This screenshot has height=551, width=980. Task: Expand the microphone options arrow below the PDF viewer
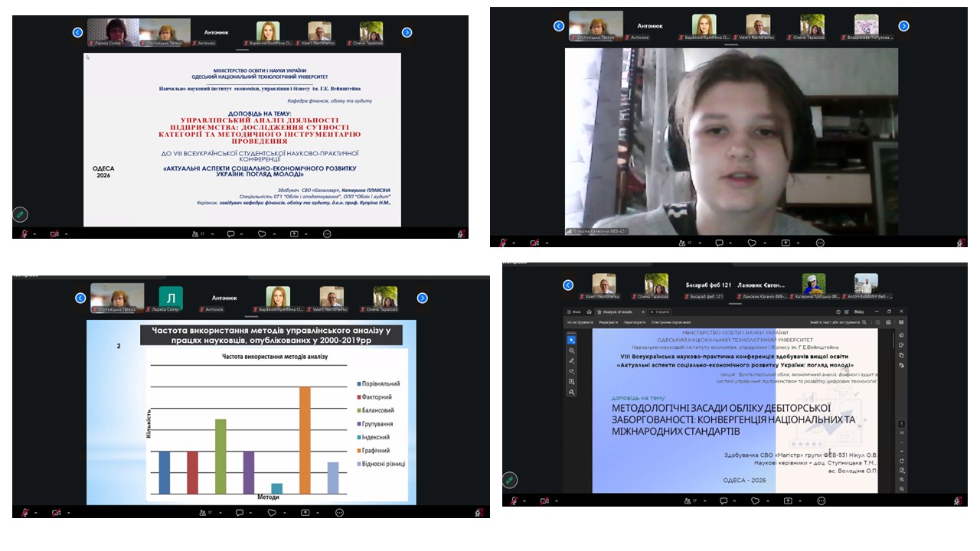pyautogui.click(x=524, y=501)
